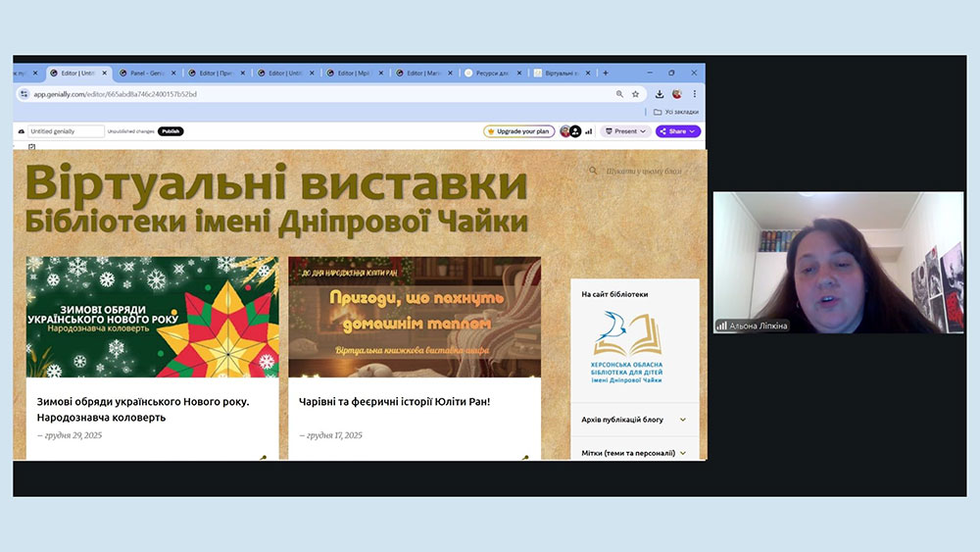Viewport: 980px width, 552px height.
Task: Expand 'Архів публікацій блогу' section
Action: (682, 420)
